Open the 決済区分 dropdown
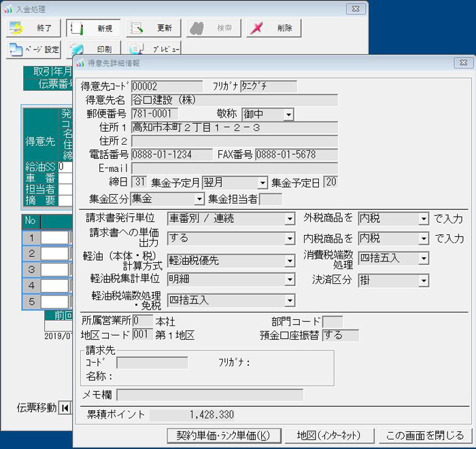 click(424, 280)
